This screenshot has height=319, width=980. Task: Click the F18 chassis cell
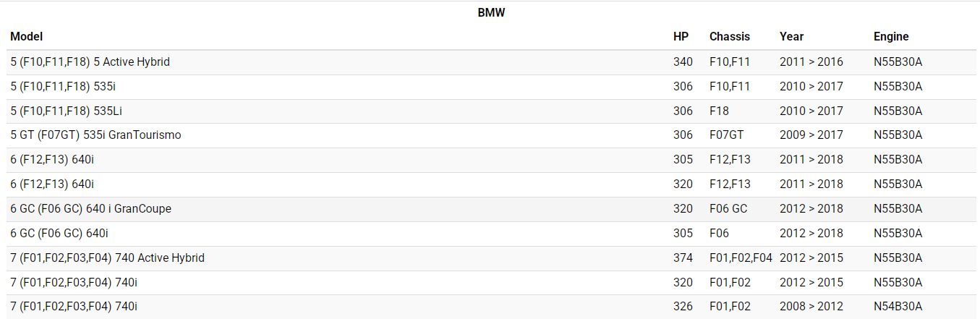pyautogui.click(x=719, y=111)
